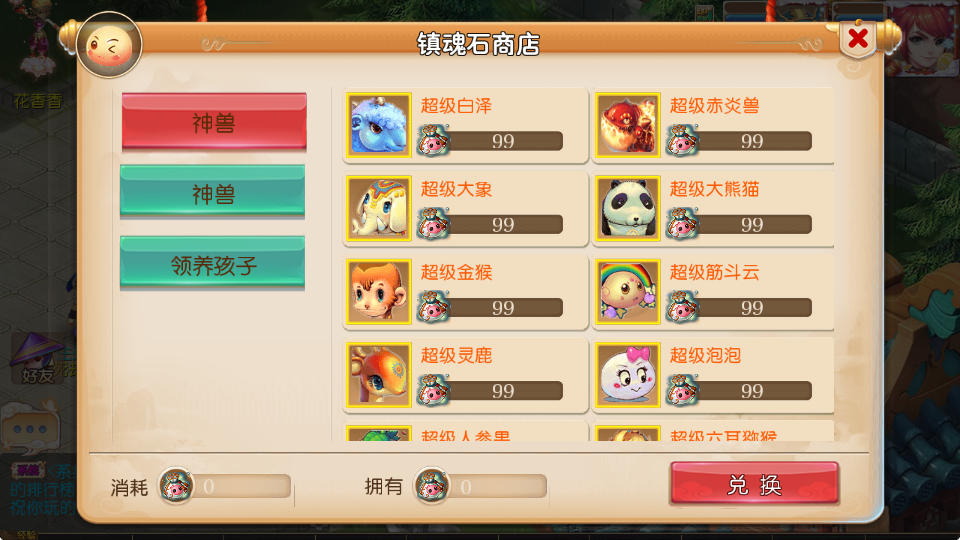The width and height of the screenshot is (960, 540).
Task: Open the 领养孩子 category tab
Action: tap(212, 263)
